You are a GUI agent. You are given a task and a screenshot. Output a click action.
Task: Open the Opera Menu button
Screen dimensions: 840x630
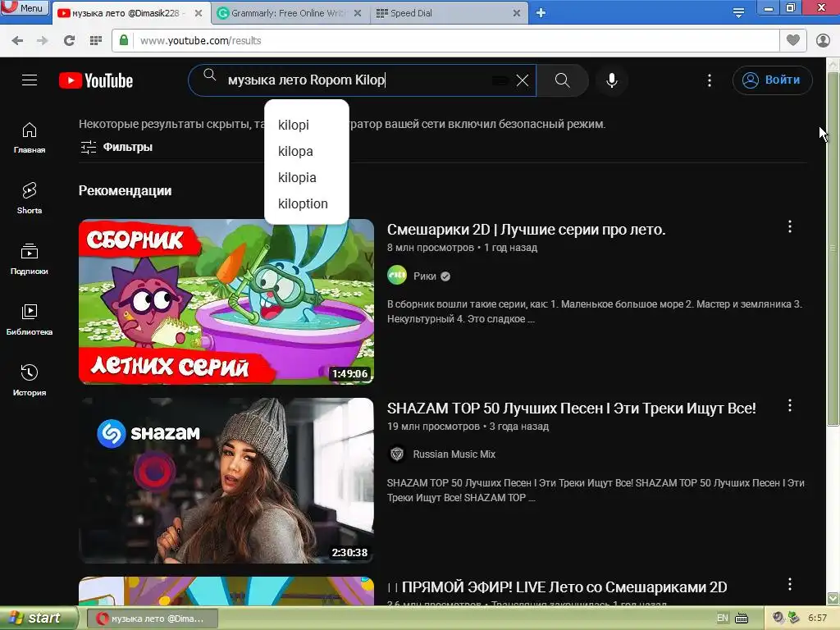(x=25, y=7)
